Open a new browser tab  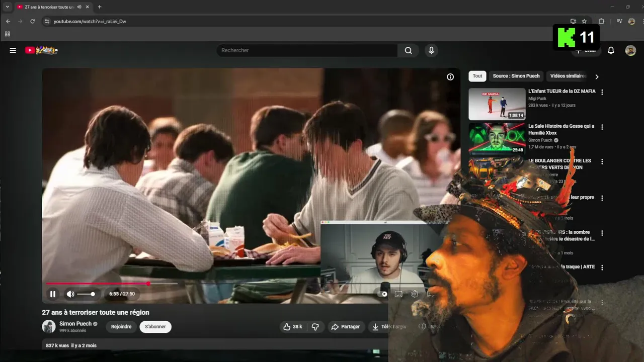99,7
